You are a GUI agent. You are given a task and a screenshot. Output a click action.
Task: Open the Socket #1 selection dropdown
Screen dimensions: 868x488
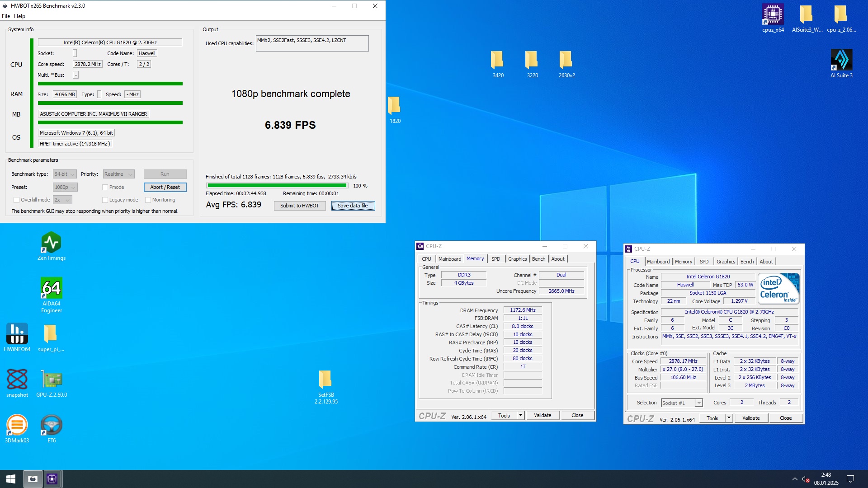click(682, 403)
